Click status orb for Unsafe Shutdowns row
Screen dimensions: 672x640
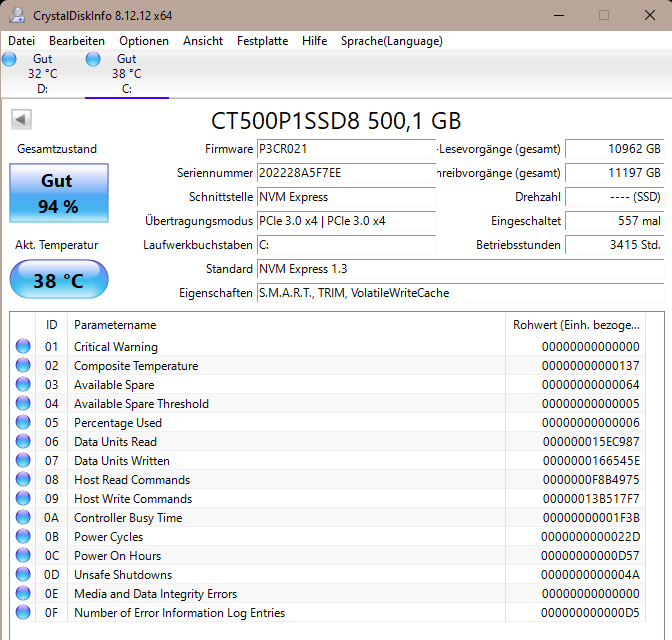coord(23,574)
